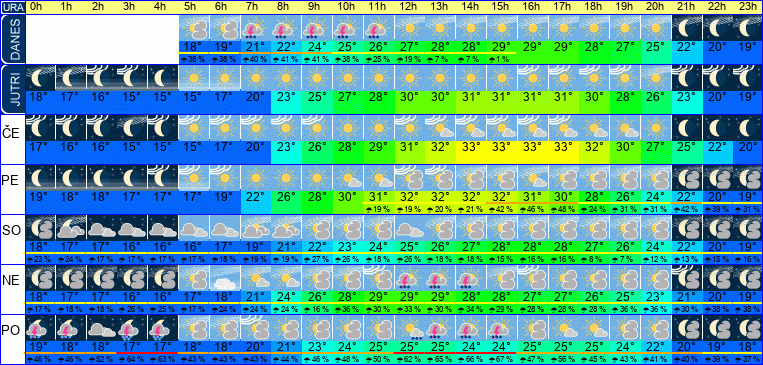Click the DANES 5h moon and cloud icon
763x365 pixels.
point(194,28)
